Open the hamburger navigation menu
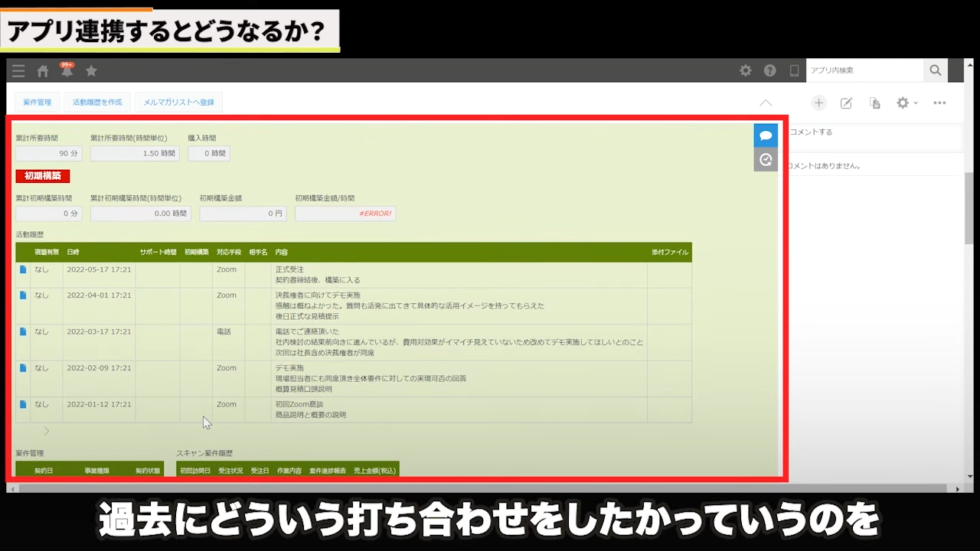Viewport: 980px width, 551px height. [18, 71]
